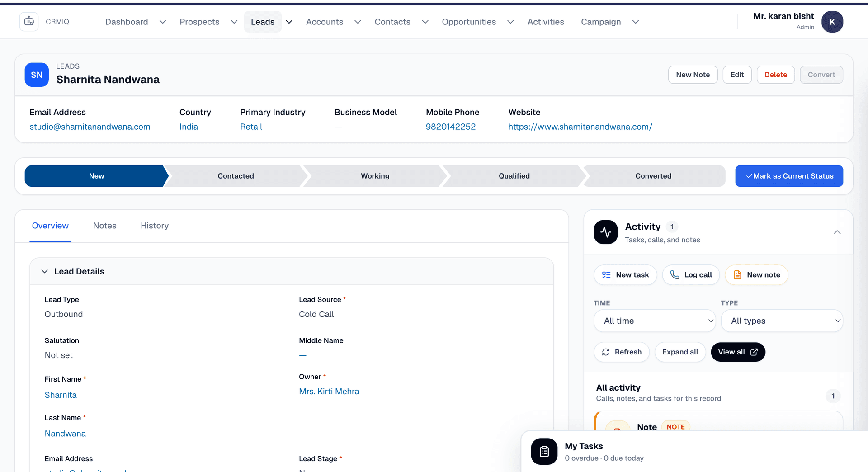
Task: Open the My Tasks panel
Action: (x=694, y=451)
